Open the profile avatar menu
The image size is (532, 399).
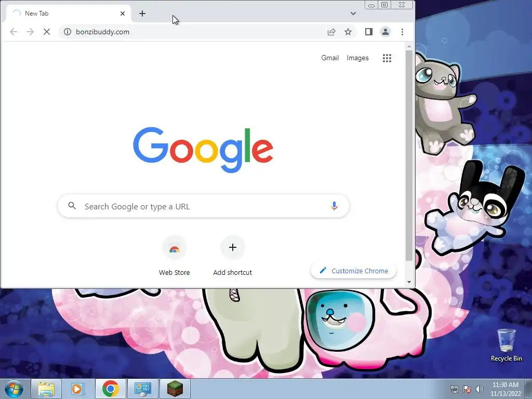(x=385, y=32)
